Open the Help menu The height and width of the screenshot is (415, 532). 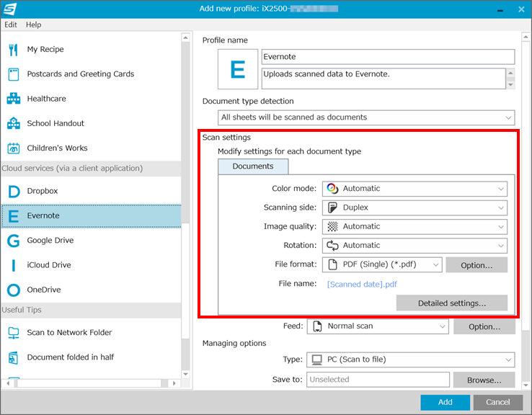34,24
